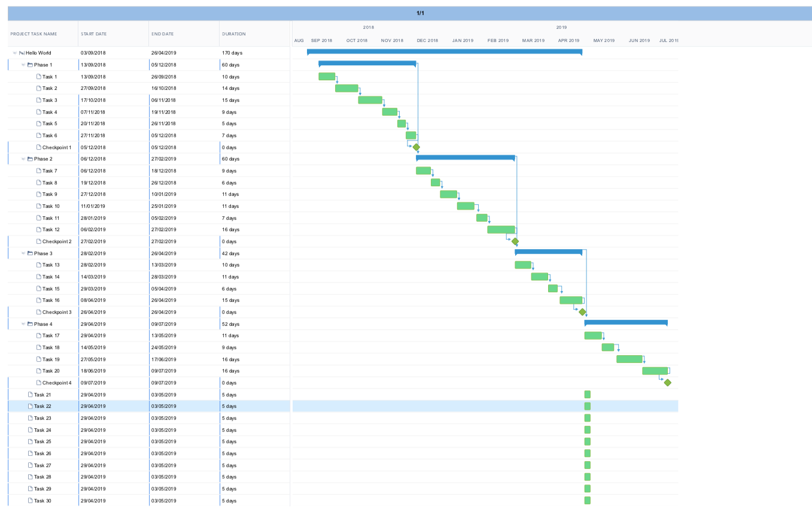
Task: Click the Task 30 document icon
Action: pyautogui.click(x=30, y=501)
